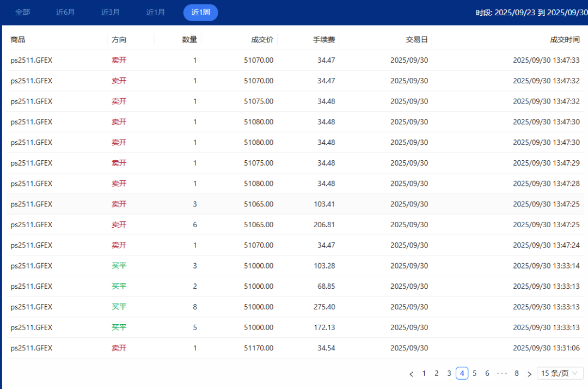Click fee 275.40 cell
The width and height of the screenshot is (588, 389).
324,307
